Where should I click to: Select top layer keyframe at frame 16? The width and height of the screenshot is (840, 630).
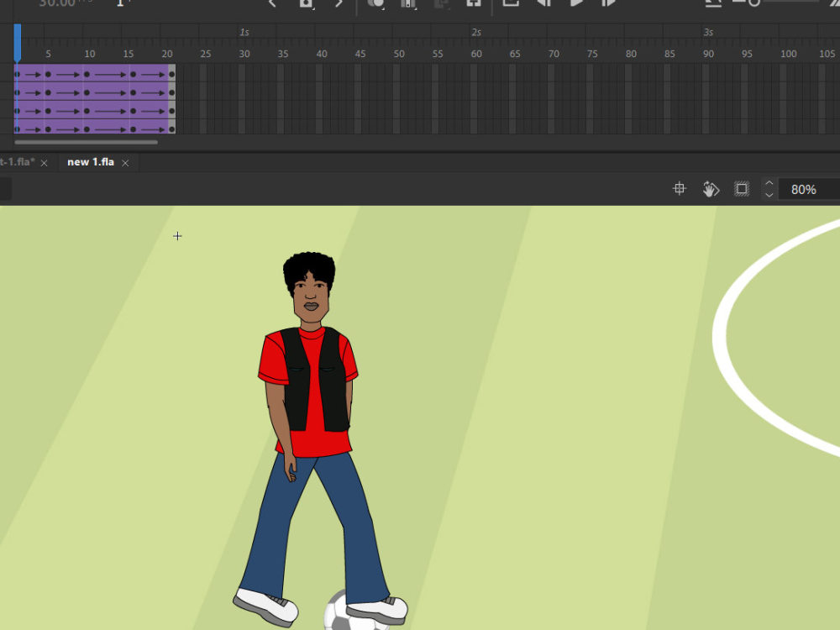click(133, 75)
